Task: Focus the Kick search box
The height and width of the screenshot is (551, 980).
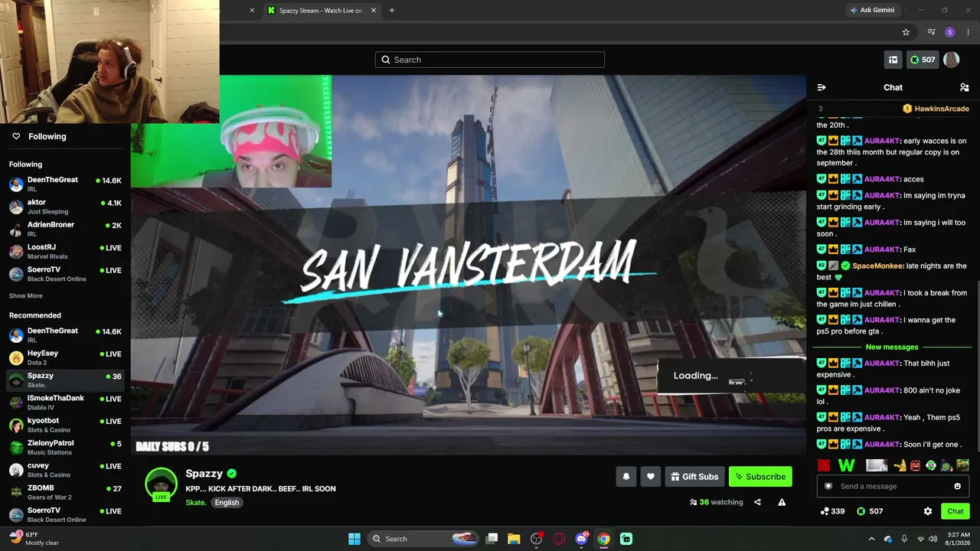Action: (490, 60)
